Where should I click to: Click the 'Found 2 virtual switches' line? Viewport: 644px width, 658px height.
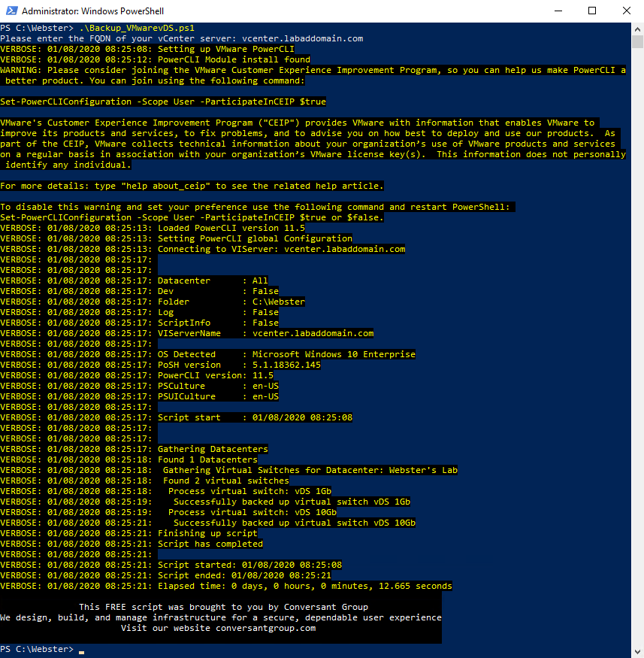point(225,481)
